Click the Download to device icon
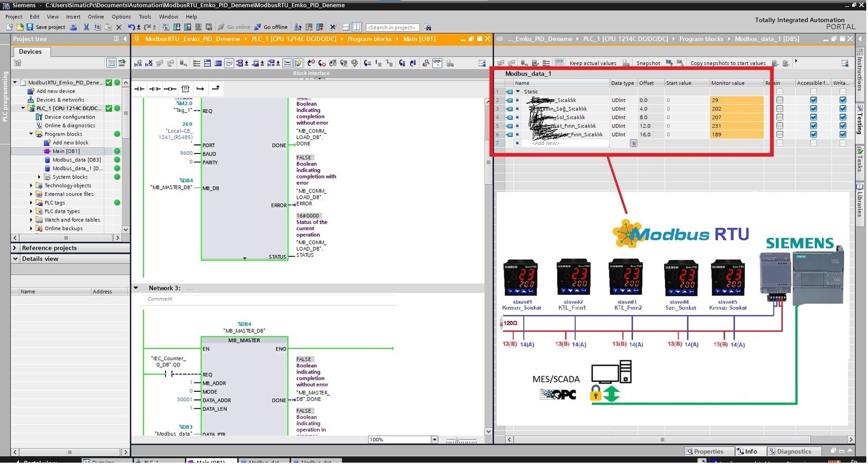Image resolution: width=868 pixels, height=464 pixels. click(176, 27)
